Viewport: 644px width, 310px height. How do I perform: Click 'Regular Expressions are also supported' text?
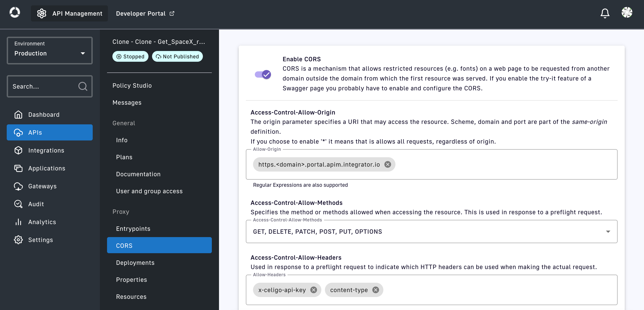(x=300, y=185)
